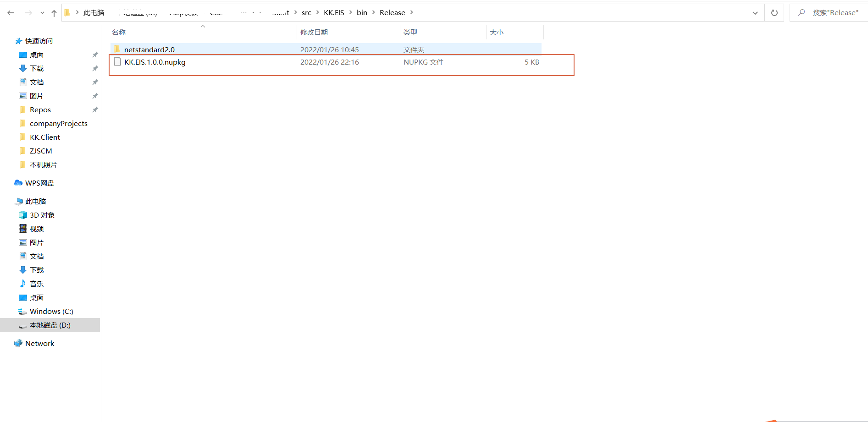Image resolution: width=868 pixels, height=422 pixels.
Task: Unpin 下载 using its pin icon
Action: [x=95, y=69]
